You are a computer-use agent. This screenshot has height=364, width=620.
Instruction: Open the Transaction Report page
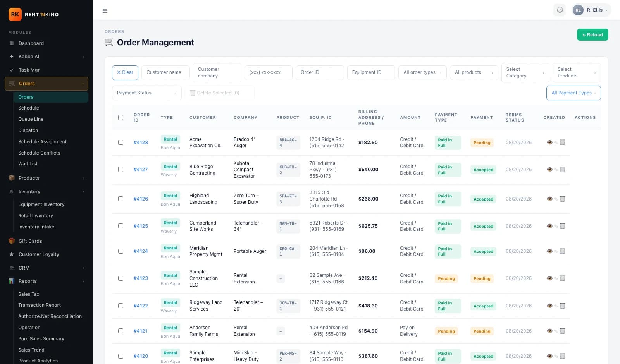pos(51,305)
